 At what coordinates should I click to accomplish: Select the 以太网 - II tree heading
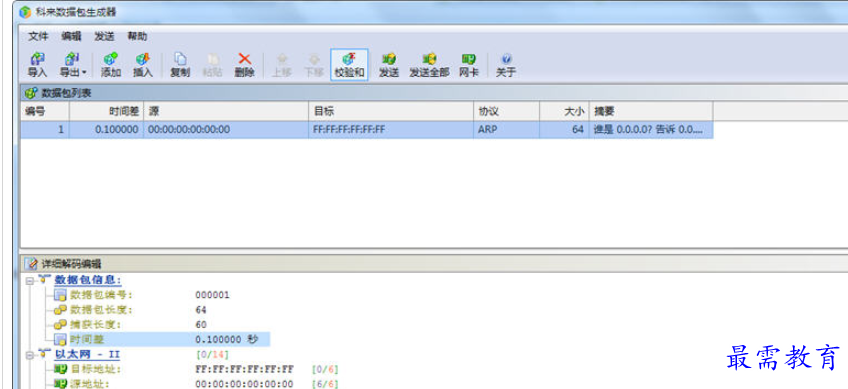[87, 355]
